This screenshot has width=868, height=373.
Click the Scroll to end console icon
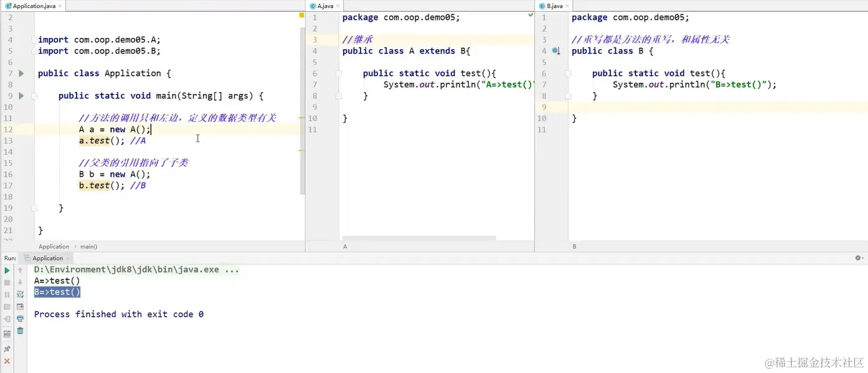click(x=20, y=307)
